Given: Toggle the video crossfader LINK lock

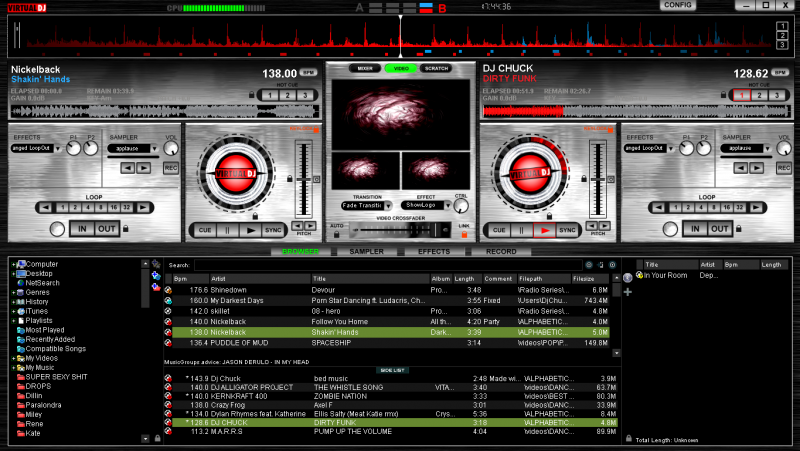Looking at the screenshot, I should click(464, 234).
